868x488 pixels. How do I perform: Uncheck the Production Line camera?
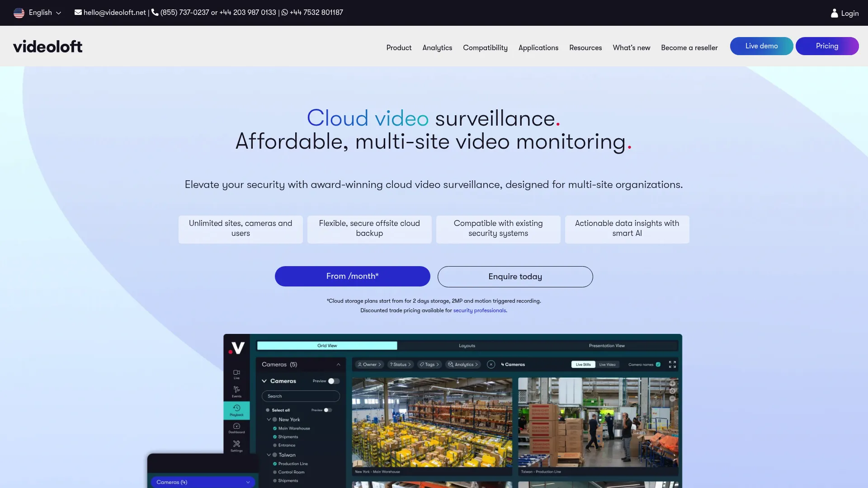(x=275, y=464)
